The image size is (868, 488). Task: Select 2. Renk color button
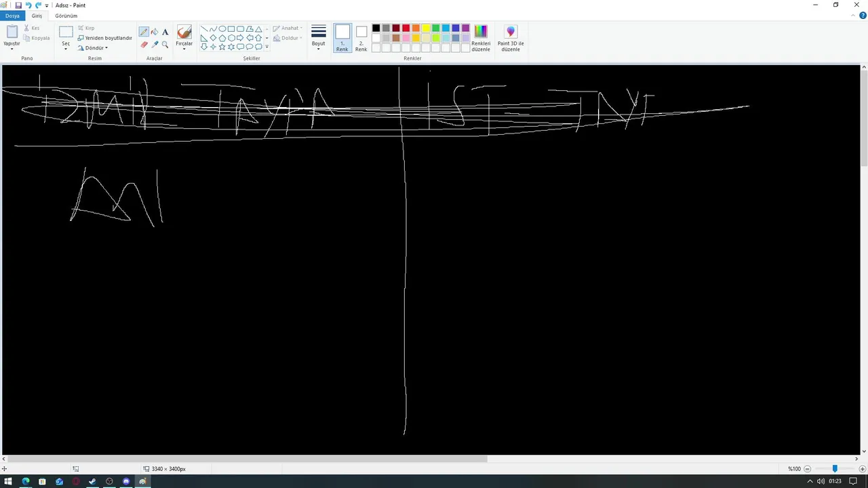(x=361, y=38)
